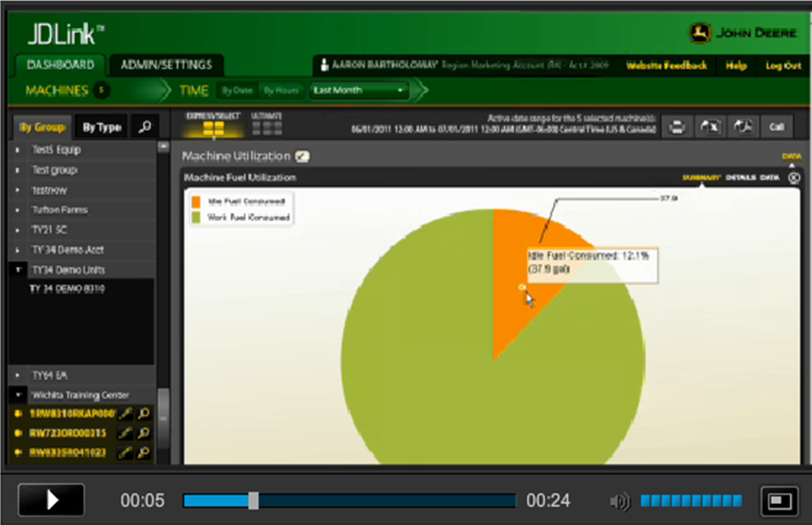Expand the Tufton Farms group
Screen dimensions: 812x525
pyautogui.click(x=17, y=210)
